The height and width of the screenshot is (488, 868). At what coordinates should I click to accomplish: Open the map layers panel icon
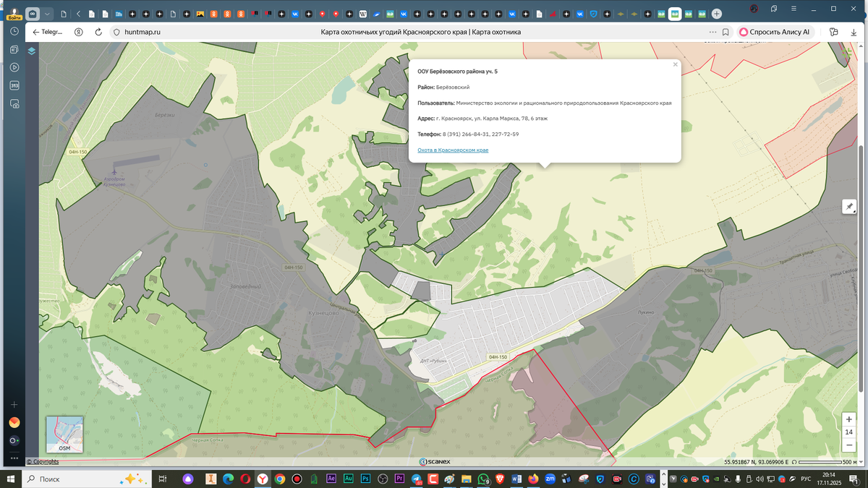(x=31, y=51)
